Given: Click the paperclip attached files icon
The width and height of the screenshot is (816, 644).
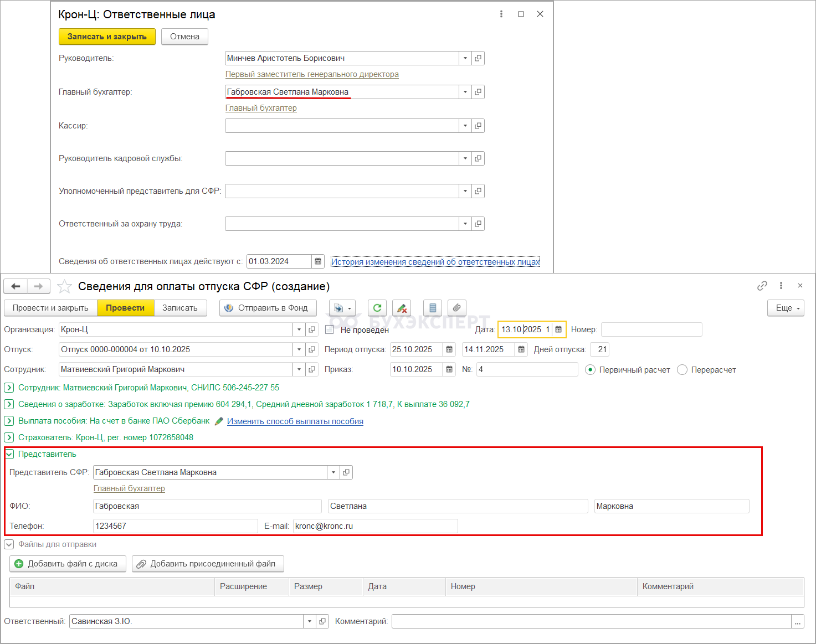Looking at the screenshot, I should 456,308.
